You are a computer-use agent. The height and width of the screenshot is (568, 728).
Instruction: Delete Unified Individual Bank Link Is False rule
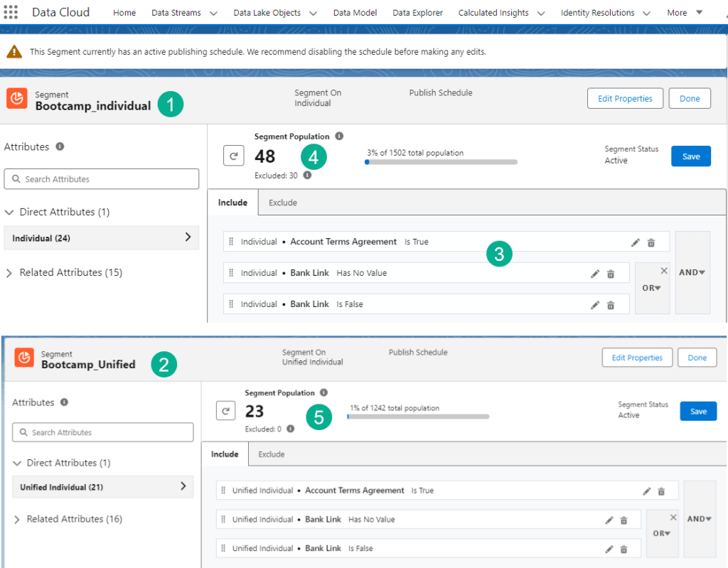click(x=623, y=549)
